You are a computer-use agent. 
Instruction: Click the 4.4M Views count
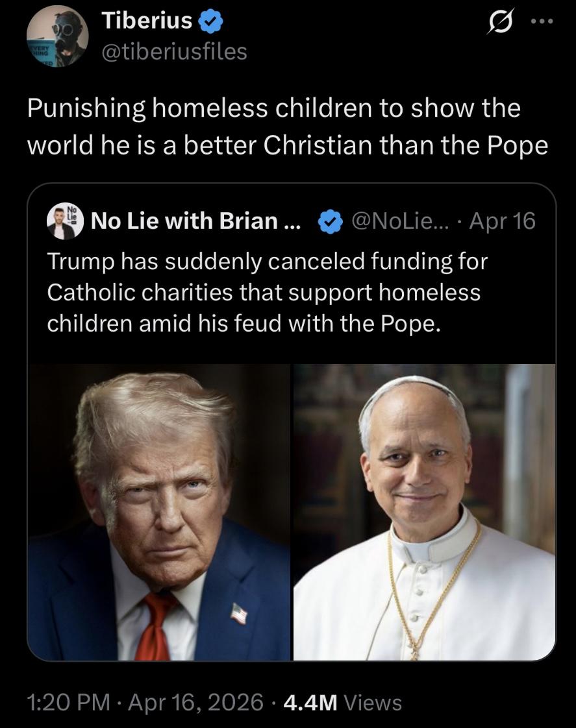(x=342, y=702)
